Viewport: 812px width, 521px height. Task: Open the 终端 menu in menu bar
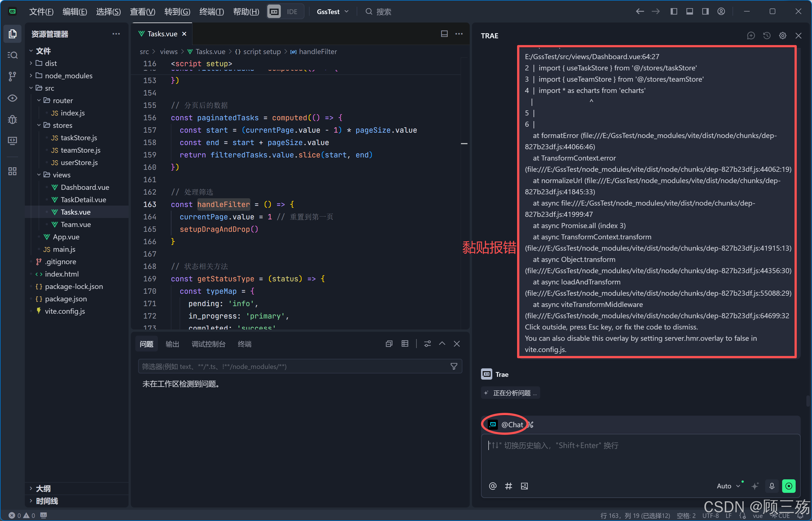211,12
